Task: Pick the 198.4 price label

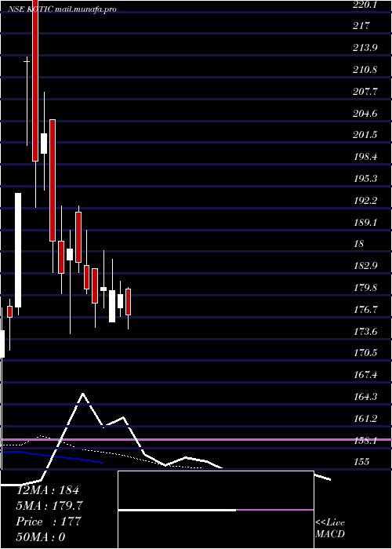Action: point(365,157)
